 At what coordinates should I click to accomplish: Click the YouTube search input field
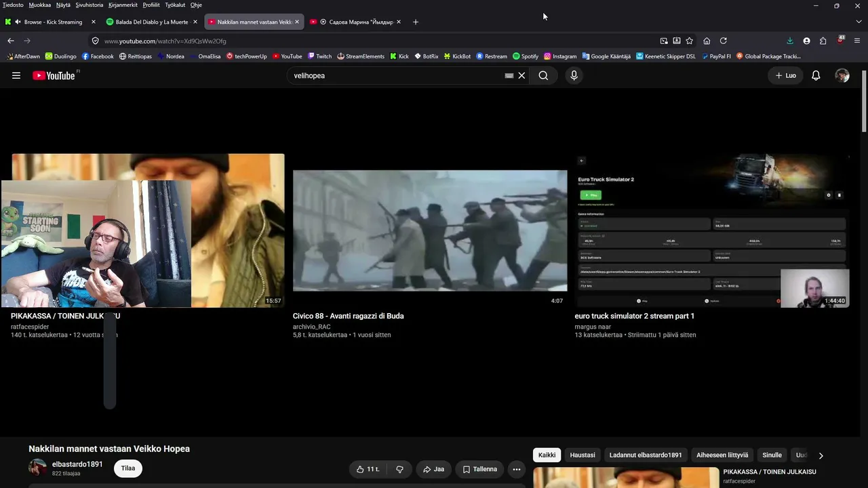pos(397,76)
